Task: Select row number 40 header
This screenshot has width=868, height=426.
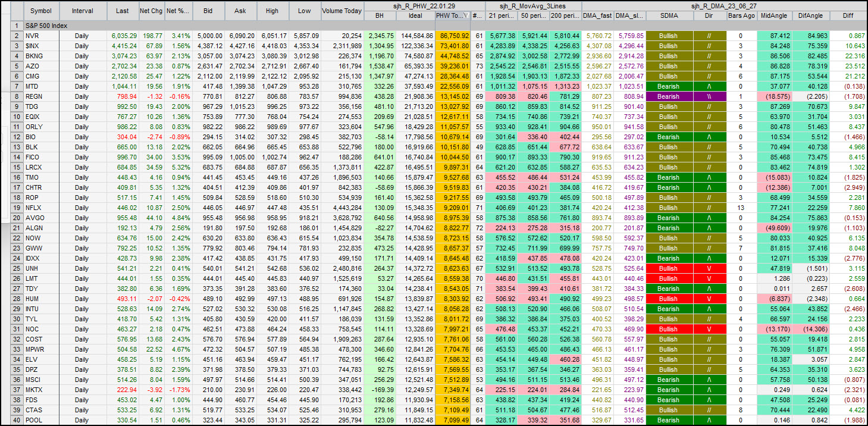Action: coord(17,420)
